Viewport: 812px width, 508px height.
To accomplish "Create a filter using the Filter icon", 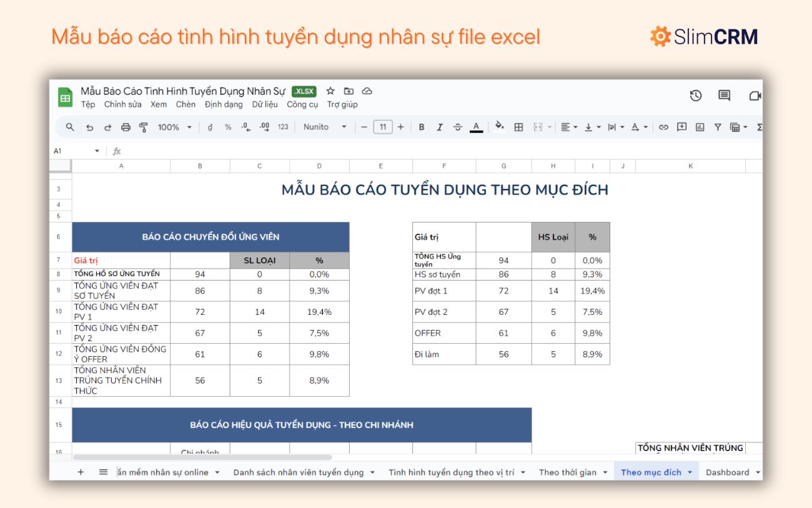I will [716, 127].
